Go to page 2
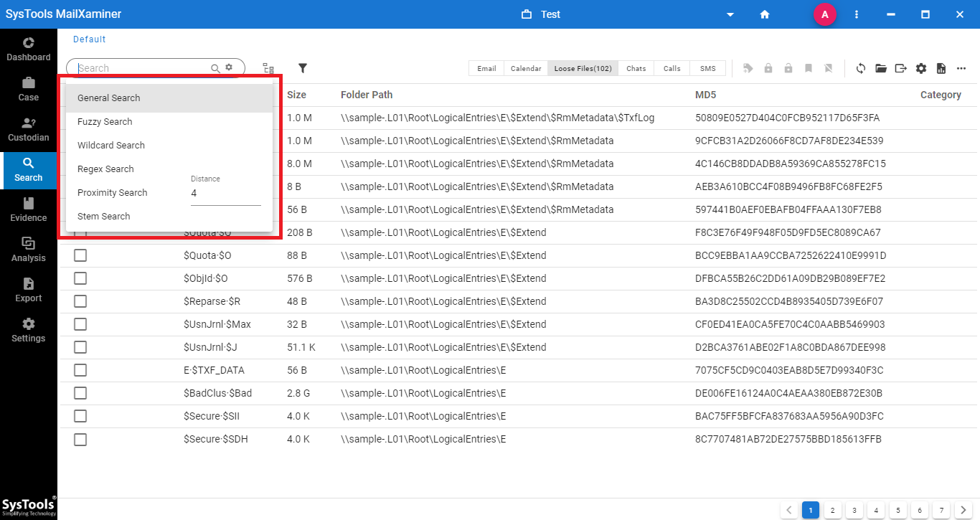Screen dimensions: 980x520 click(x=832, y=510)
